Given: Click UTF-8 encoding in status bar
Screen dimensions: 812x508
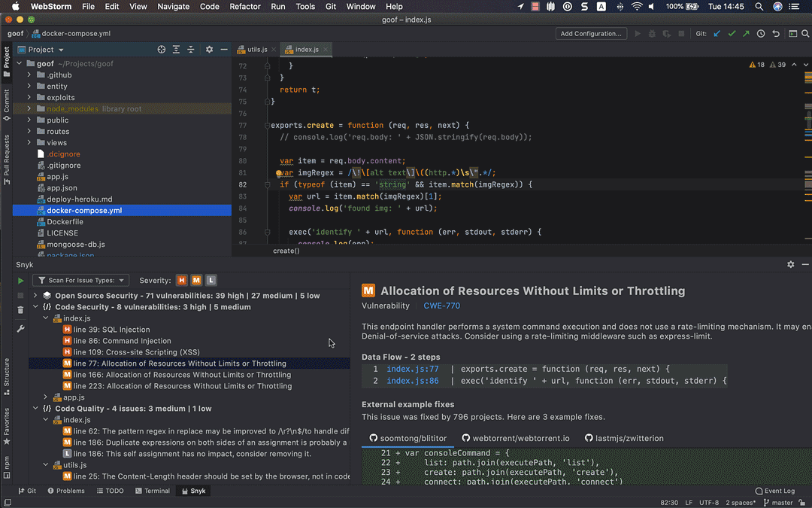Looking at the screenshot, I should click(709, 503).
